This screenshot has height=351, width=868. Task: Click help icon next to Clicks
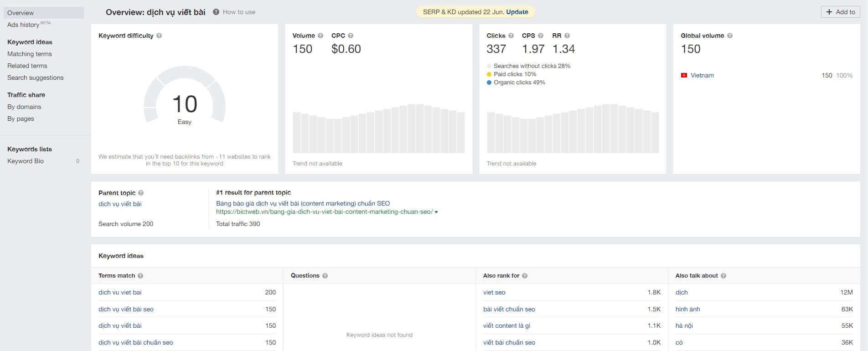click(511, 36)
